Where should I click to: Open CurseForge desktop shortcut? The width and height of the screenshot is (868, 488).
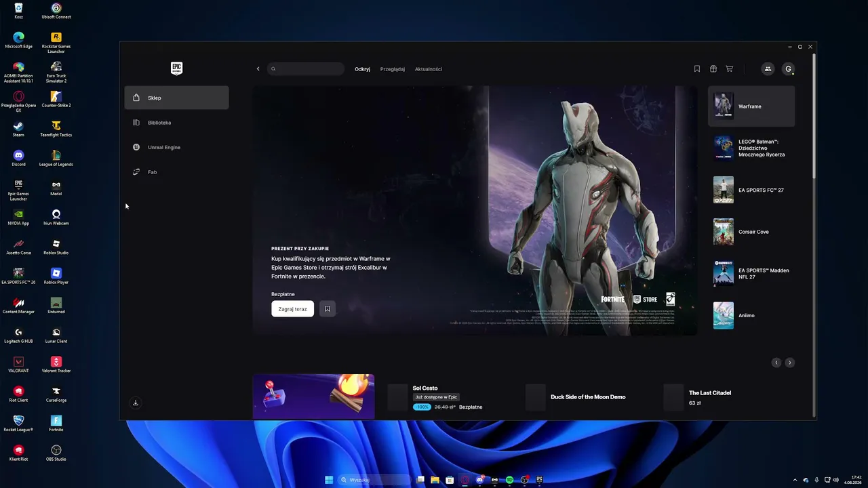click(x=56, y=394)
